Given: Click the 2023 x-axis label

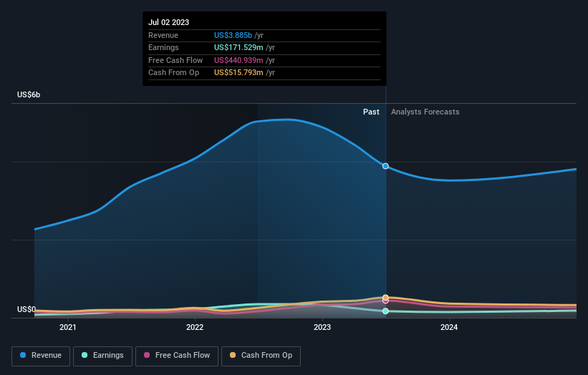Looking at the screenshot, I should click(322, 328).
